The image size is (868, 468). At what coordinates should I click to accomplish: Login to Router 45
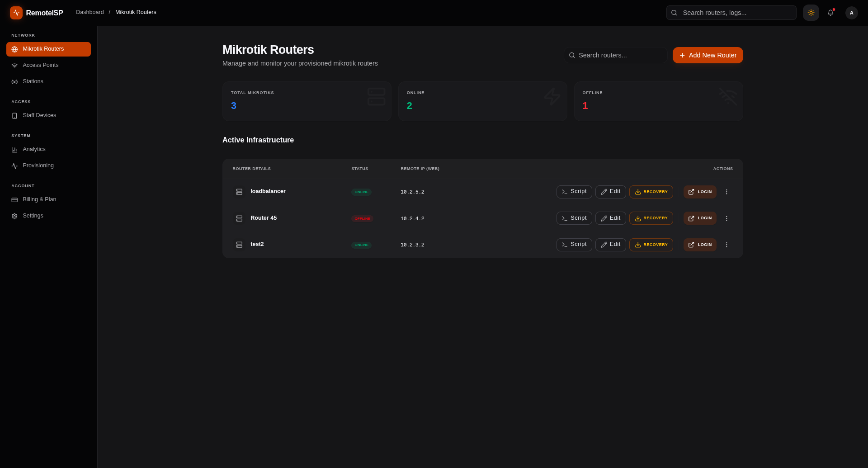[x=700, y=218]
